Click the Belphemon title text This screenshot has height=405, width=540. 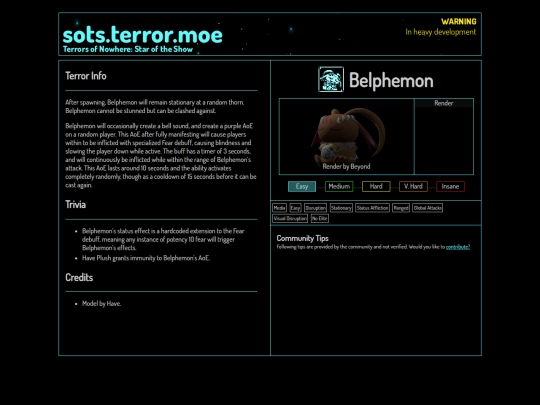[x=391, y=81]
